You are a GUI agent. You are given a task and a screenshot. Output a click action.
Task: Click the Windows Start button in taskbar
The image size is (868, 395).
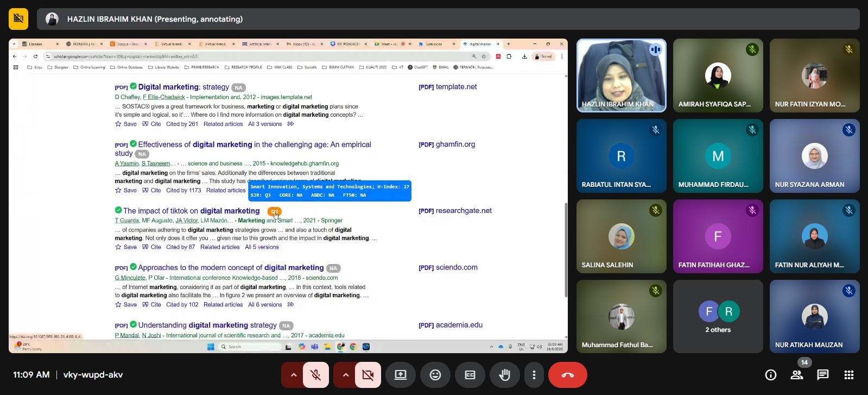[211, 347]
